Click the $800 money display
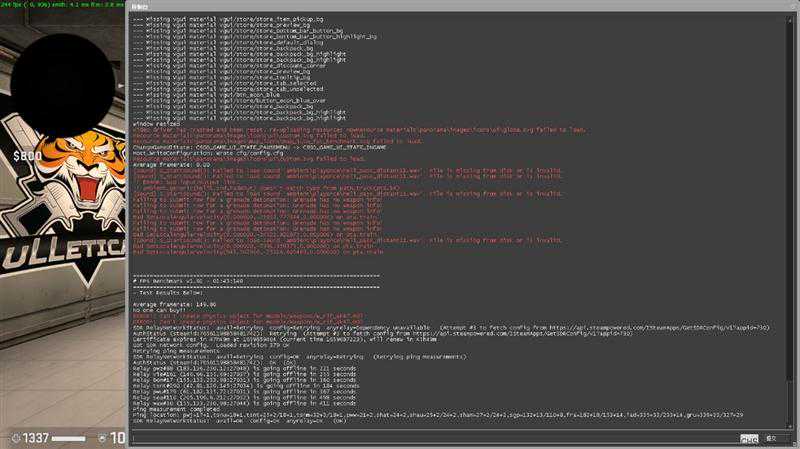 tap(26, 156)
